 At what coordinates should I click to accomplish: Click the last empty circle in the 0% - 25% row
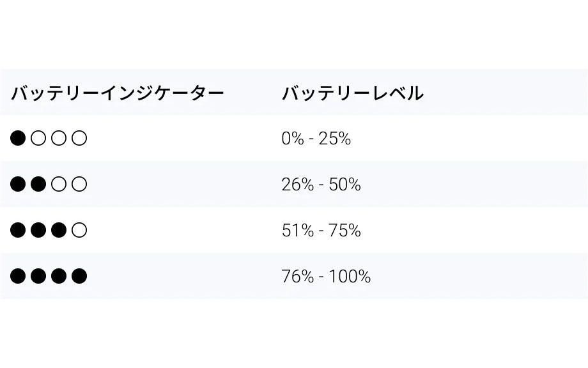click(x=79, y=138)
